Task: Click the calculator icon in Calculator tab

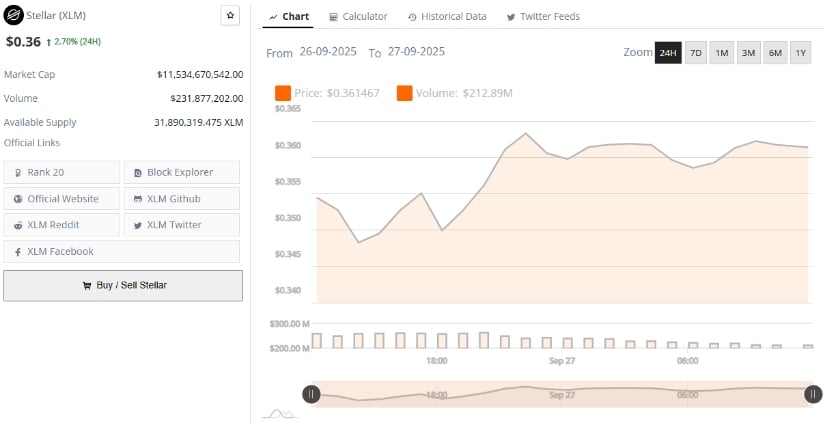Action: [334, 17]
